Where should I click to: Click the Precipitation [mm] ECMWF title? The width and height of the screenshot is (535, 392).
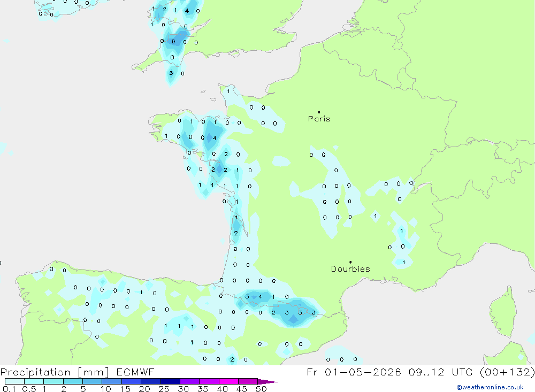(77, 372)
